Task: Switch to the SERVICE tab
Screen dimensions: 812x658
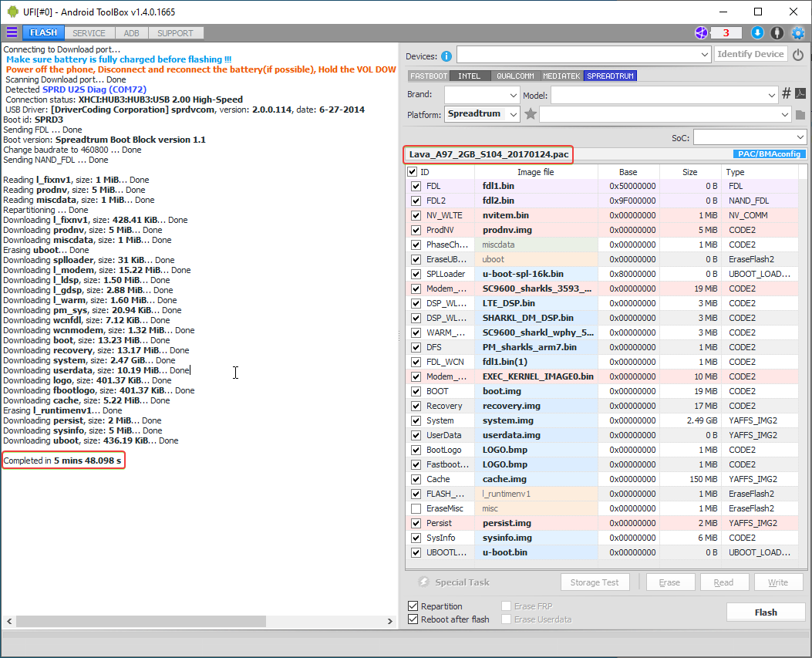Action: click(89, 33)
